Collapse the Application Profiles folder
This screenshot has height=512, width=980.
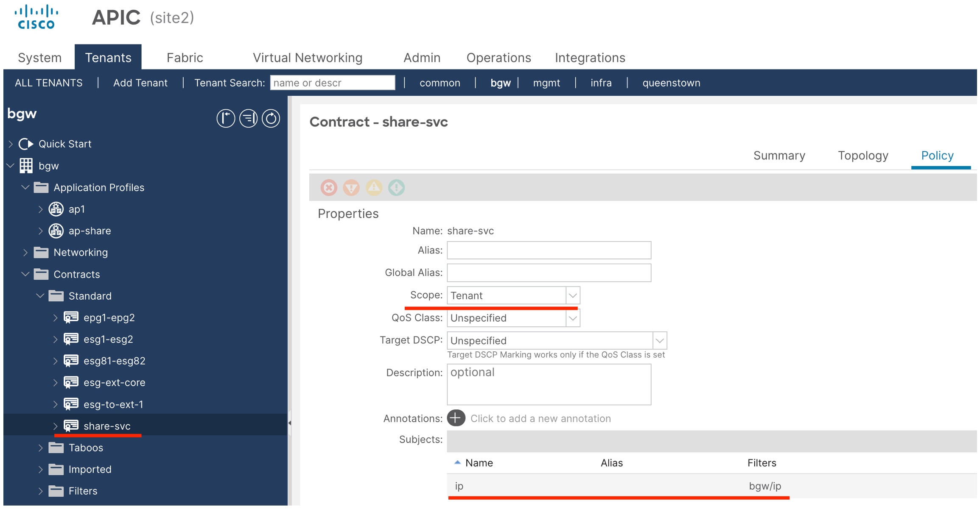point(25,187)
